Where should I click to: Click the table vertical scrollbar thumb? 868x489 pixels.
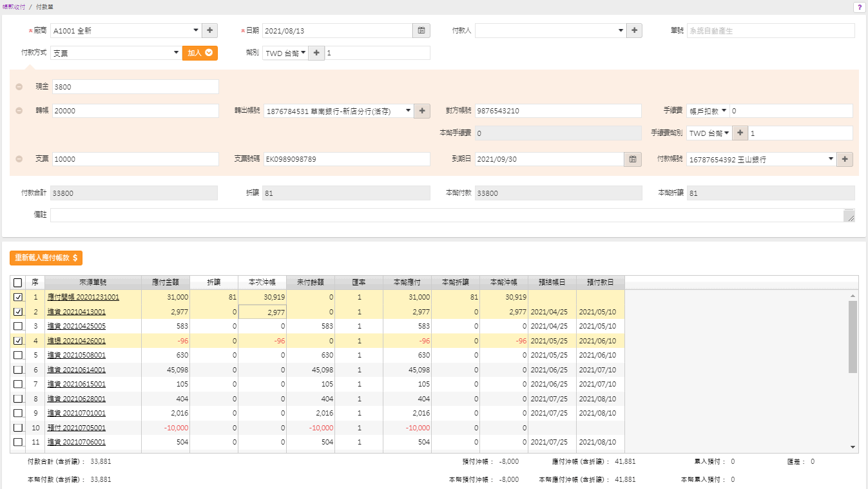853,336
